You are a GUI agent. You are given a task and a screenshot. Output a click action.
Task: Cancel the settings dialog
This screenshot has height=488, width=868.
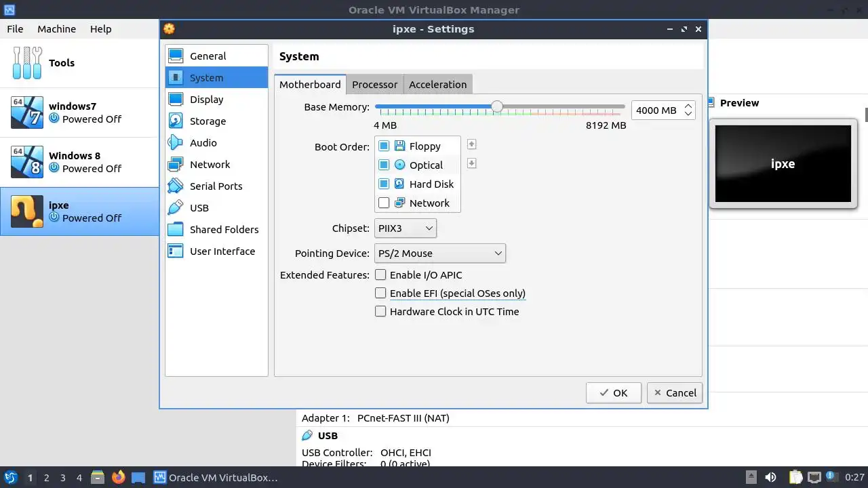(x=675, y=393)
